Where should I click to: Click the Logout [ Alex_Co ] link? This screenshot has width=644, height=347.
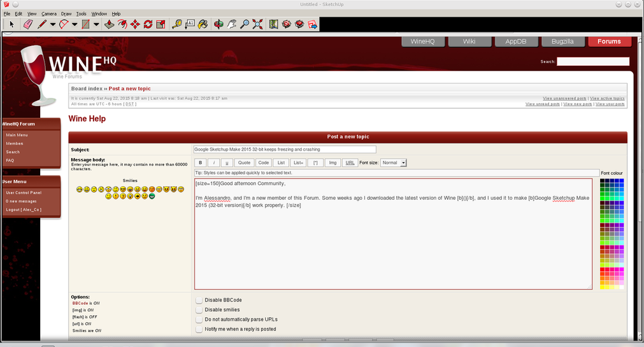pyautogui.click(x=24, y=210)
